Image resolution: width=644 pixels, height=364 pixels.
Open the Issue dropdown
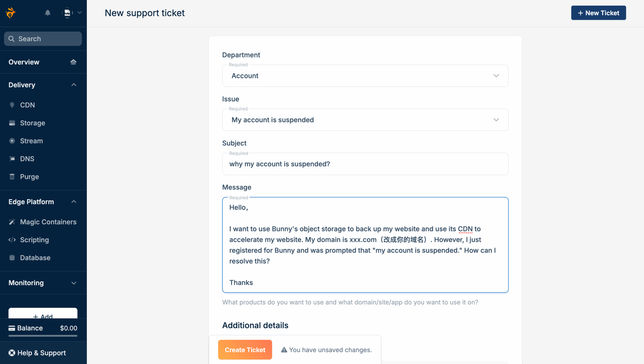tap(365, 120)
